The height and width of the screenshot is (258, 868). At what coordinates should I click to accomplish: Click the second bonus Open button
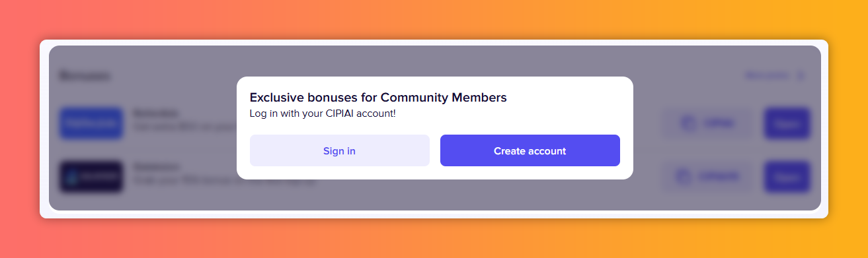tap(787, 177)
